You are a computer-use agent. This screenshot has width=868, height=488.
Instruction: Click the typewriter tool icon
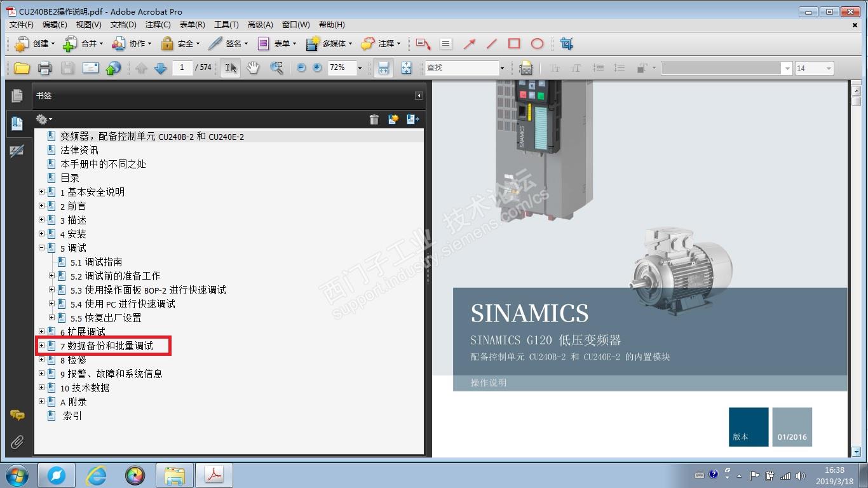(526, 68)
